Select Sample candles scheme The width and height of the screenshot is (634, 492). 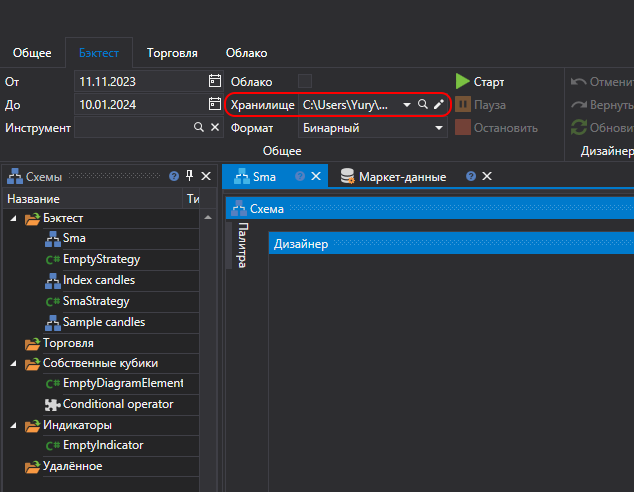(x=104, y=322)
